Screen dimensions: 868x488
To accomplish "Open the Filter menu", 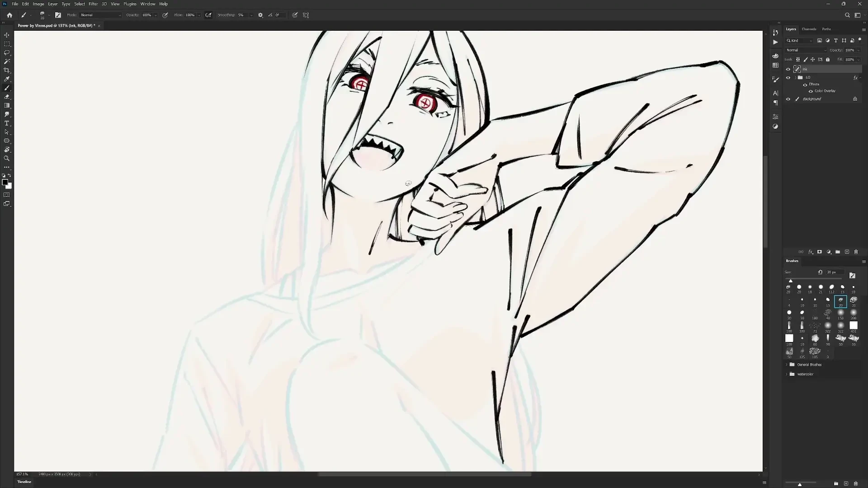I will point(93,4).
